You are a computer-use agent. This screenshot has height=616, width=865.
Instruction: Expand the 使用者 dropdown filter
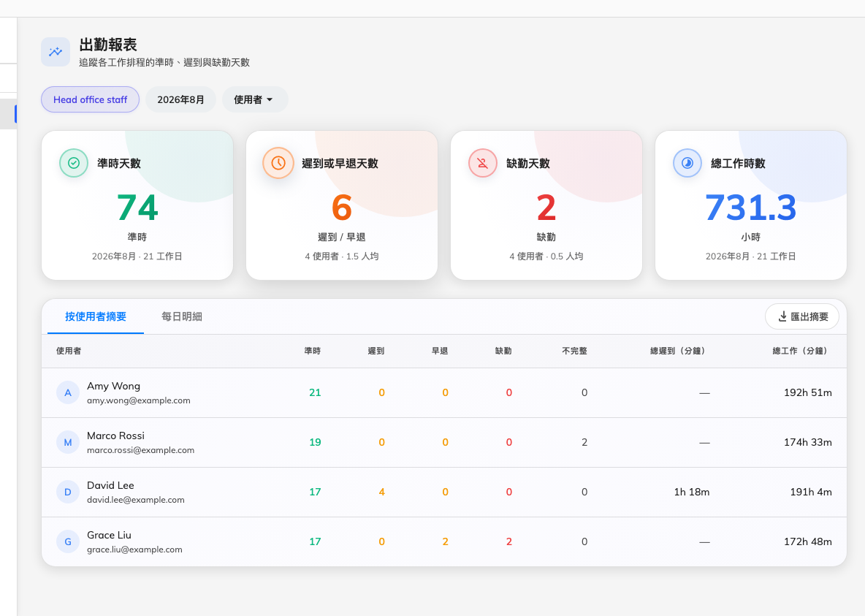pyautogui.click(x=254, y=99)
